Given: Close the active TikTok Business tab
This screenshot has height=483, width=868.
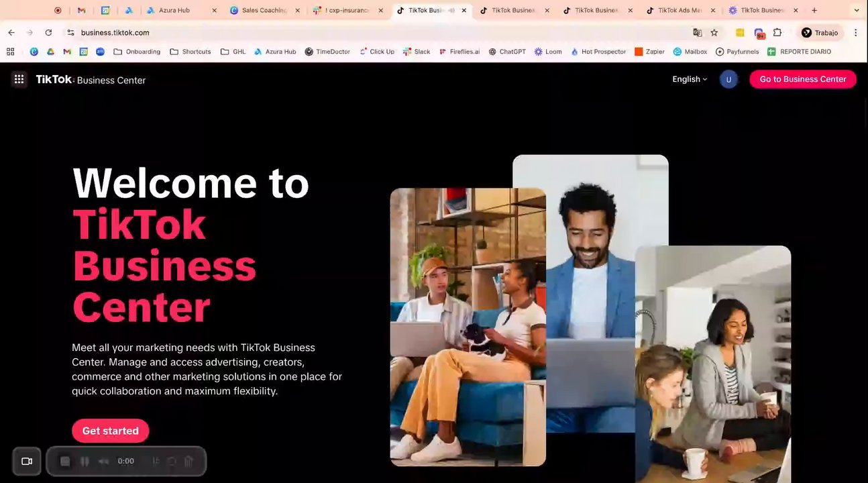Looking at the screenshot, I should [464, 10].
